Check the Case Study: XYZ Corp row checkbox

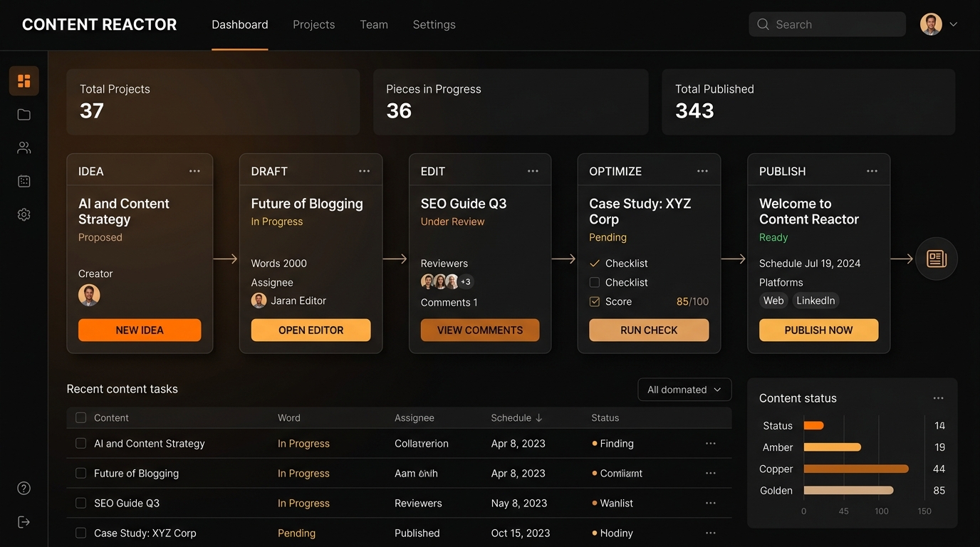pyautogui.click(x=80, y=533)
